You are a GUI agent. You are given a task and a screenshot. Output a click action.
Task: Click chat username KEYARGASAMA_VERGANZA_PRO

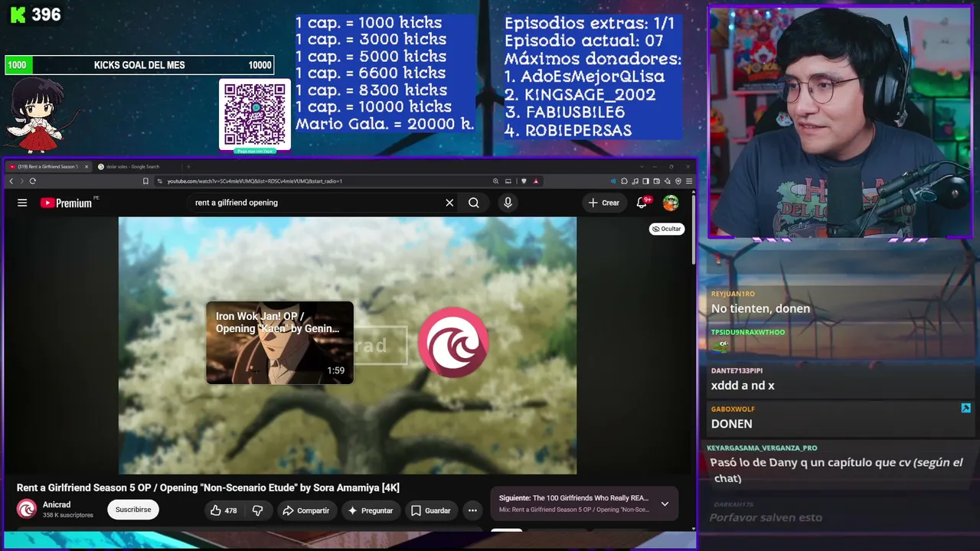pos(762,448)
